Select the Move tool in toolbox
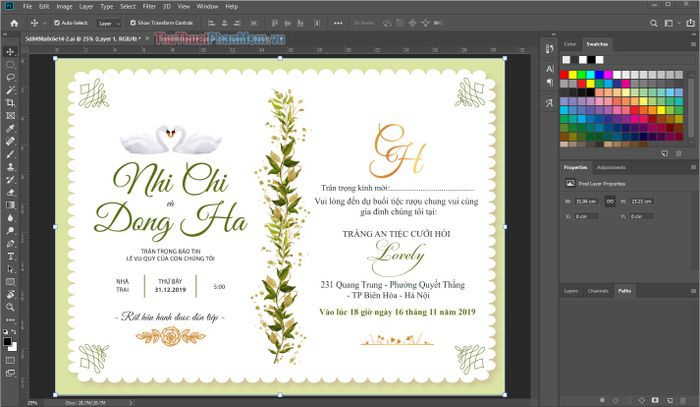The width and height of the screenshot is (700, 407). pos(9,50)
